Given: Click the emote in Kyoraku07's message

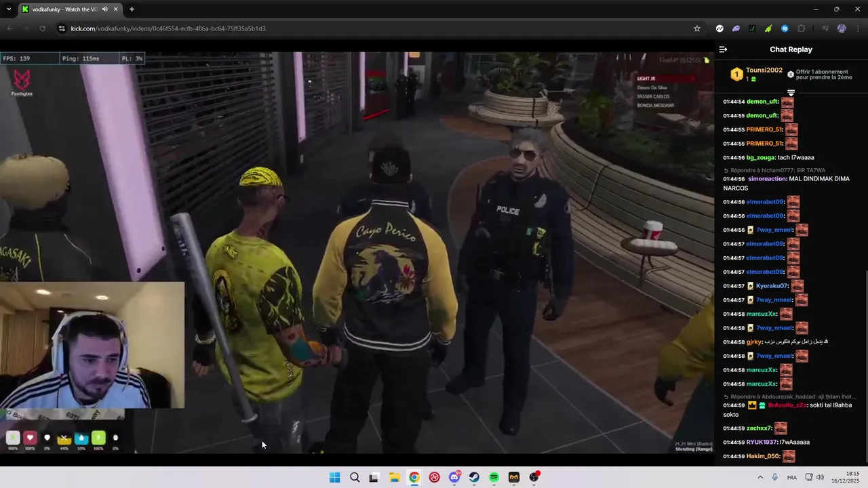Looking at the screenshot, I should tap(797, 286).
